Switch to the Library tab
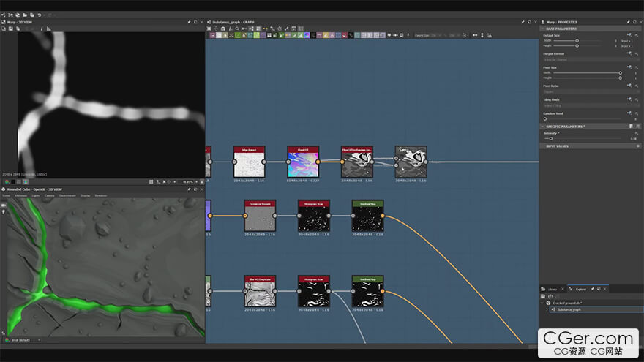Viewport: 644px width, 362px height. pos(552,289)
